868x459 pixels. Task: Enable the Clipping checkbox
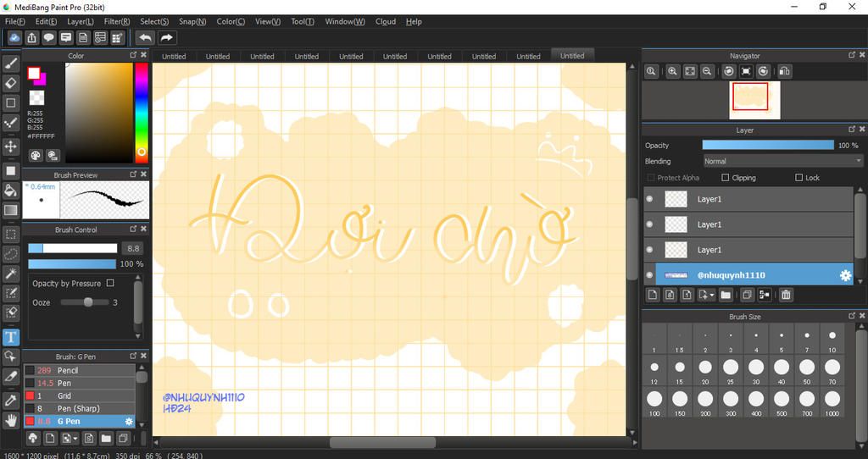point(726,178)
